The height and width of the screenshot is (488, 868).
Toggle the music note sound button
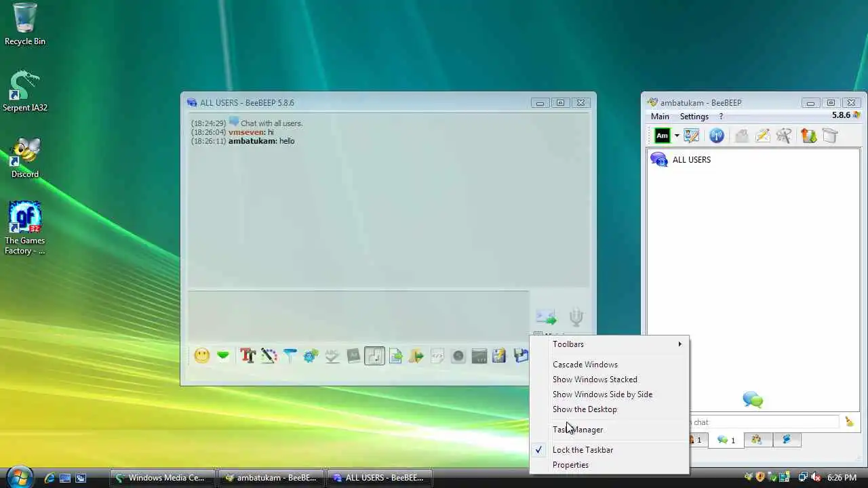[x=374, y=355]
